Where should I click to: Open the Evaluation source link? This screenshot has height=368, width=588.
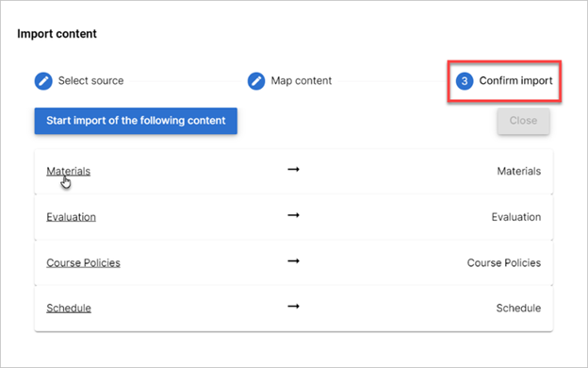tap(72, 217)
